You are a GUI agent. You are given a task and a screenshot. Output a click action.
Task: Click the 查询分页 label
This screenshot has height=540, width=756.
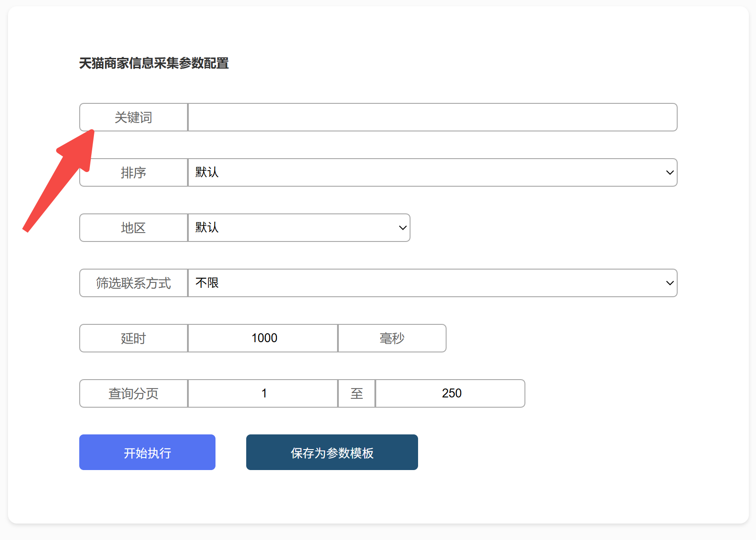(134, 393)
